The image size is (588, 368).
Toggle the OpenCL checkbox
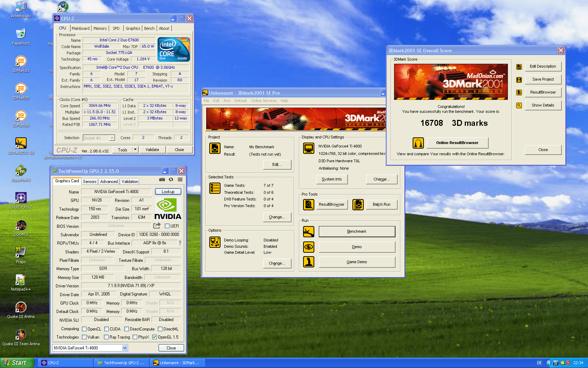click(84, 329)
